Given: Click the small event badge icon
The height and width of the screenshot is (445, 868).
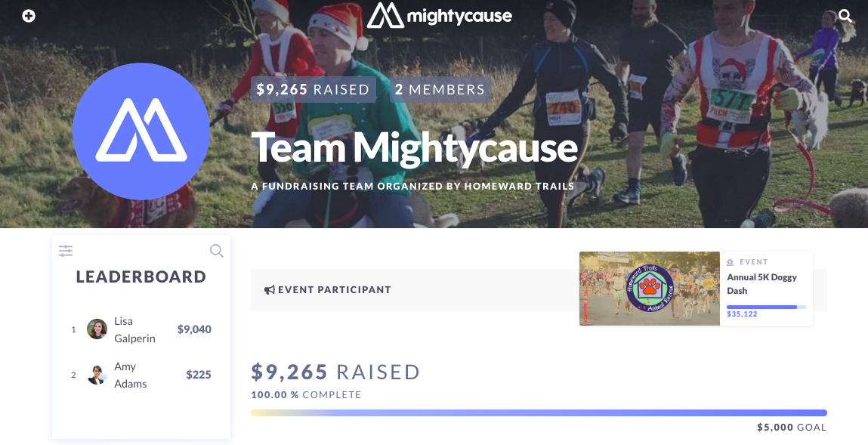Looking at the screenshot, I should tap(731, 262).
